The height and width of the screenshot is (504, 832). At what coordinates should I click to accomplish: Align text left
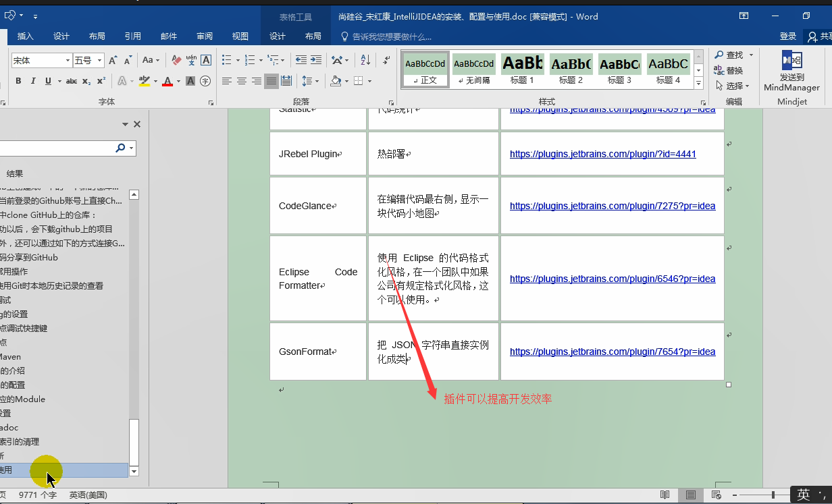coord(227,81)
